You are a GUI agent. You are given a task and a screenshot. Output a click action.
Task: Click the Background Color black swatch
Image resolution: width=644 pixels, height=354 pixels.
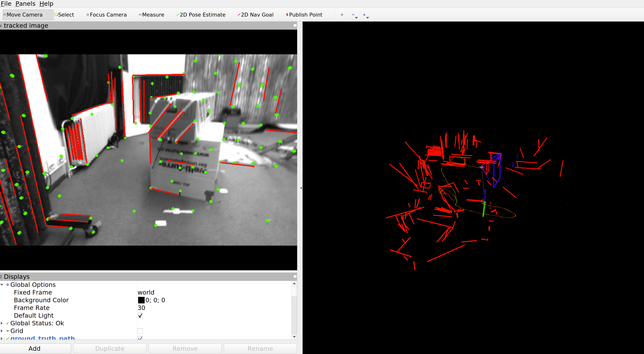(x=141, y=300)
